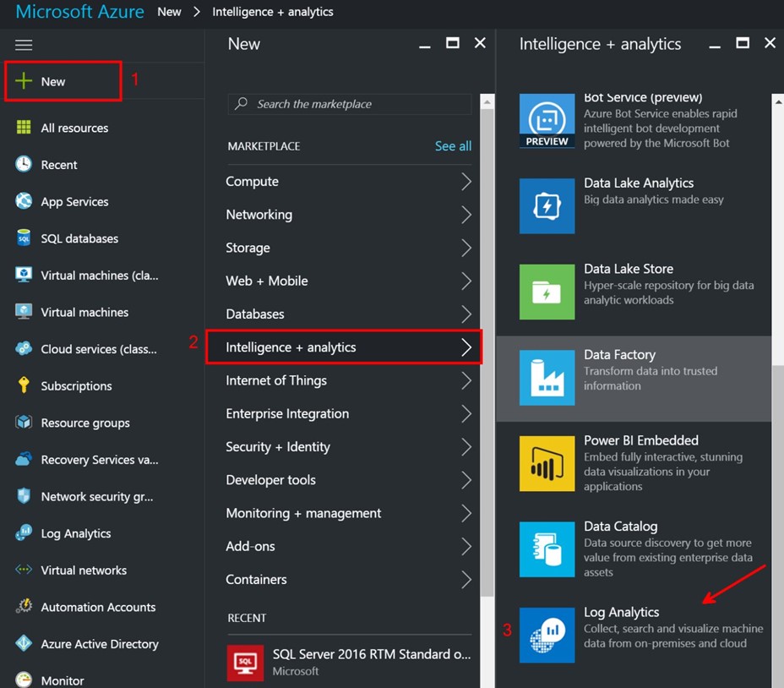Open Resource groups cube icon

(24, 423)
